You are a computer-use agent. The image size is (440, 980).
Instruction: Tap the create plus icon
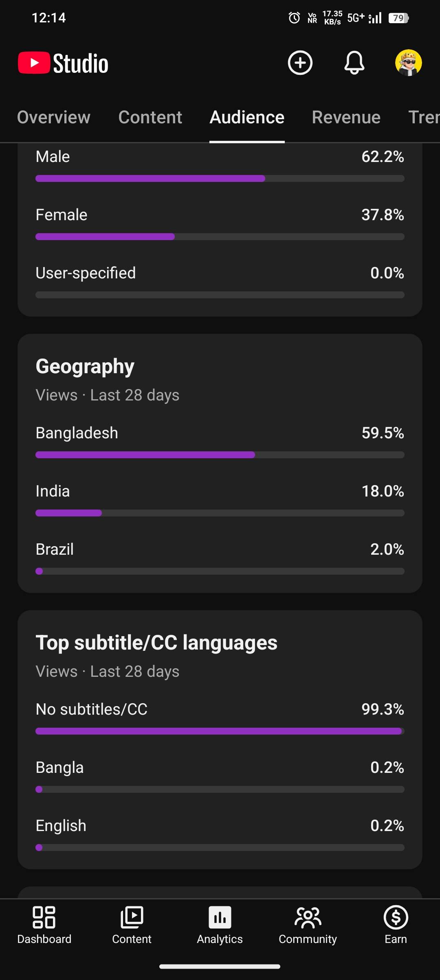click(x=300, y=63)
